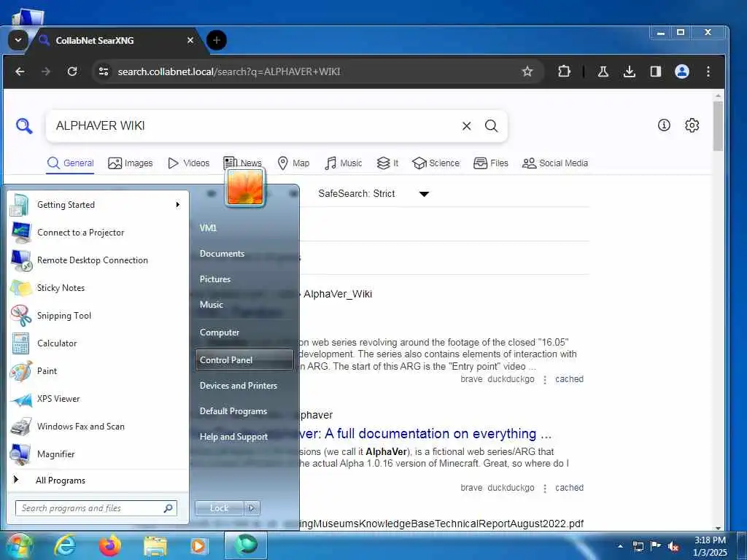Open cached link of second result
The image size is (747, 560).
point(569,488)
